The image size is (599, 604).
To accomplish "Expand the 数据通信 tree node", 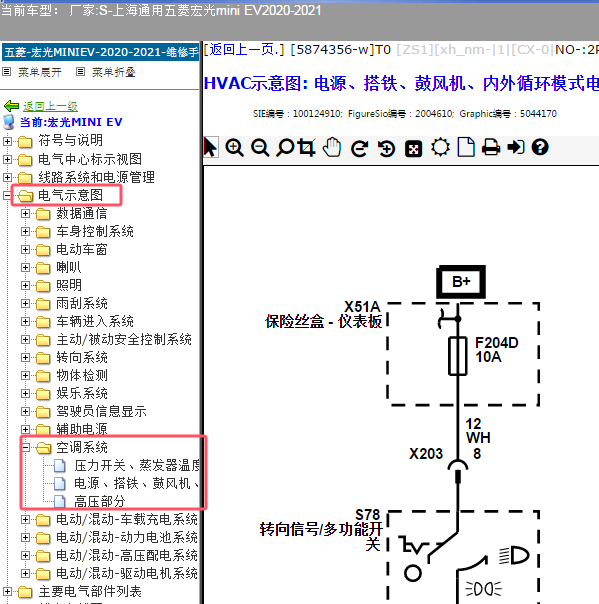I will click(25, 213).
